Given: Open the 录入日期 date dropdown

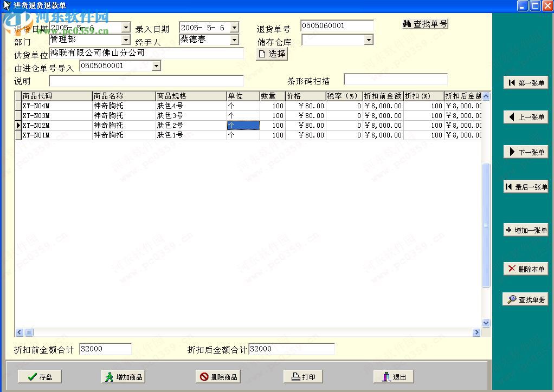Looking at the screenshot, I should (x=234, y=27).
